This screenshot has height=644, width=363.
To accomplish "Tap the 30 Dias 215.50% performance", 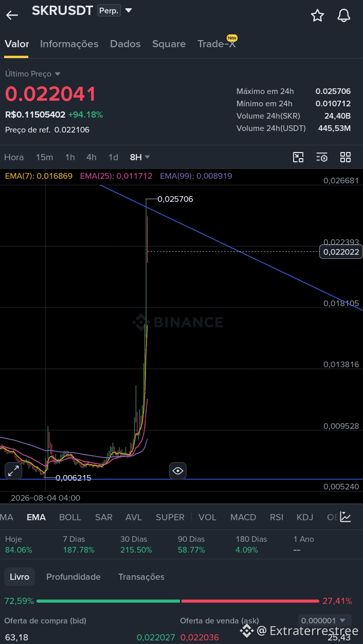I will (136, 544).
